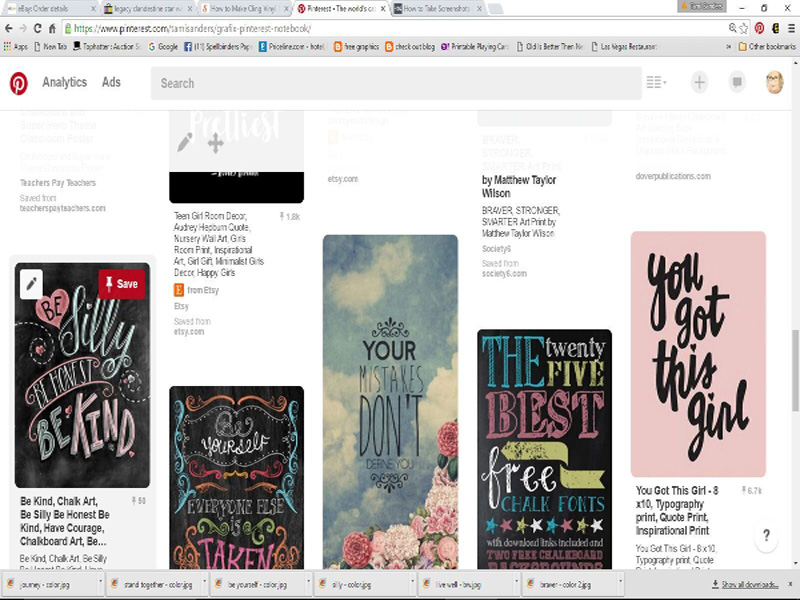Open the Google bookmark
Image resolution: width=800 pixels, height=600 pixels.
(163, 46)
